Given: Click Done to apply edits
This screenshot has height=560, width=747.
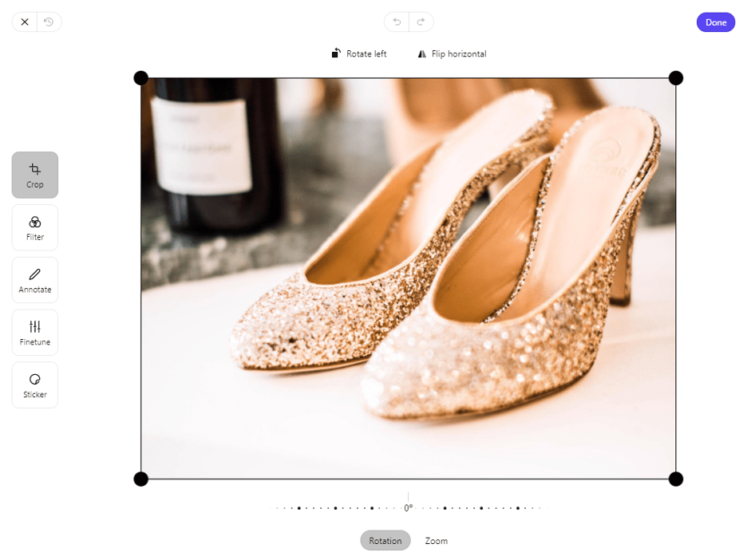Looking at the screenshot, I should point(715,22).
